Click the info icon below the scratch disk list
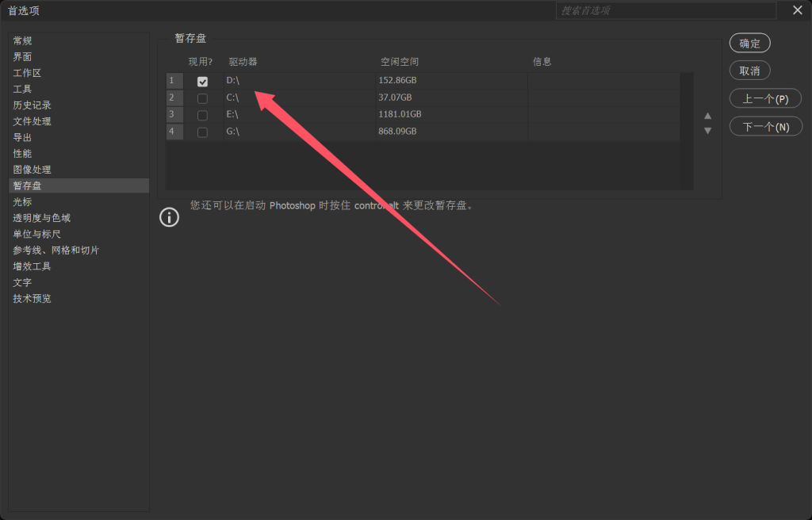Image resolution: width=812 pixels, height=520 pixels. point(169,216)
